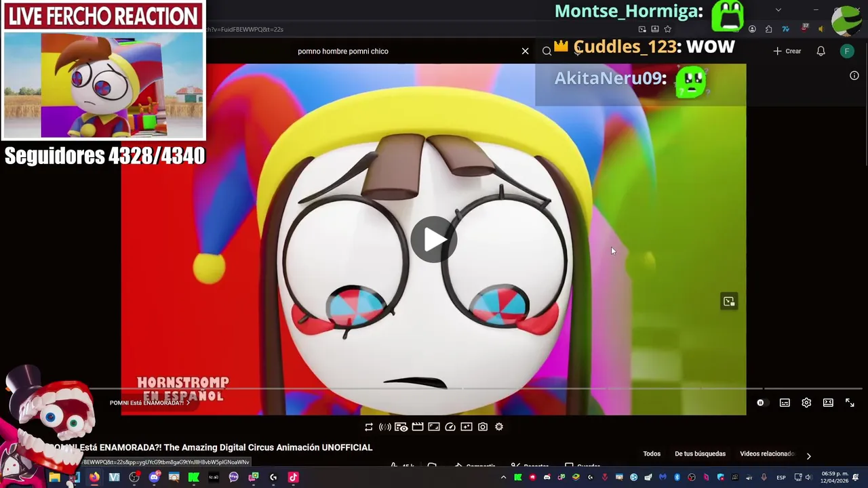The width and height of the screenshot is (868, 488).
Task: Click the microphone tray icon
Action: click(764, 478)
